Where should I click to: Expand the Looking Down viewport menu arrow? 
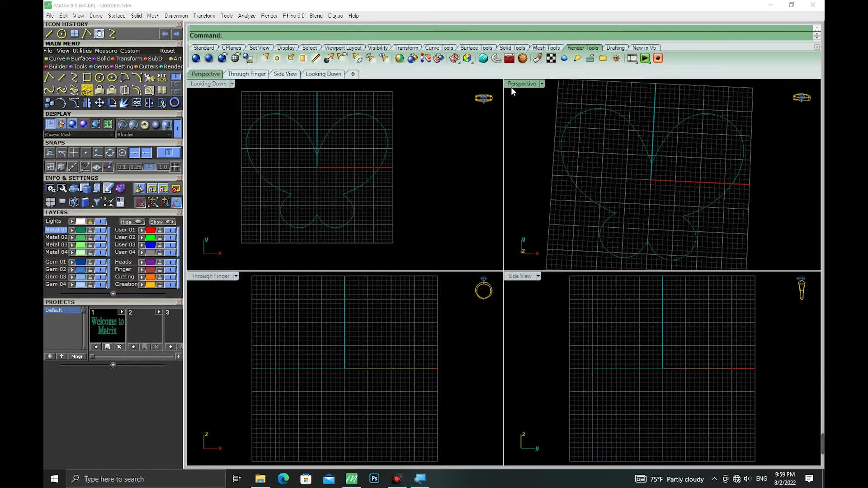click(232, 84)
